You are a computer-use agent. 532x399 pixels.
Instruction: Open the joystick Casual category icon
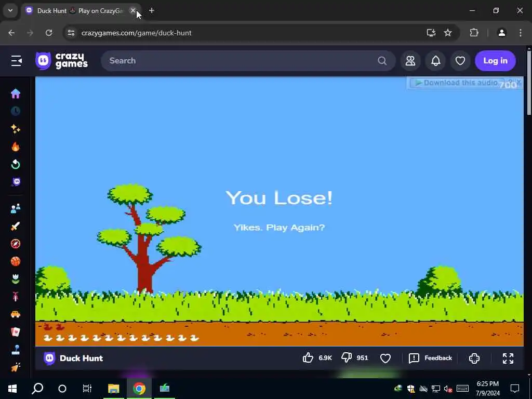[x=16, y=350]
